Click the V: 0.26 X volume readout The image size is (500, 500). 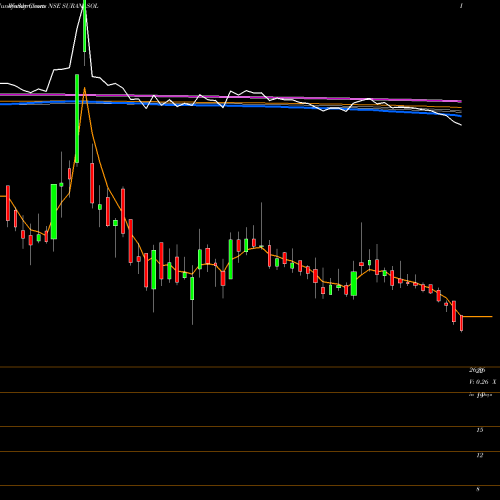[482, 382]
